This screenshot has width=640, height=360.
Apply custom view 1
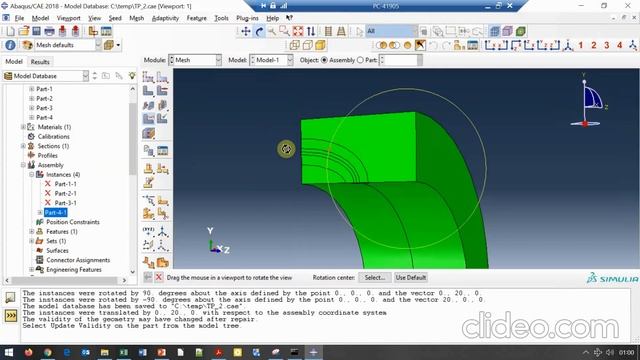pyautogui.click(x=580, y=45)
